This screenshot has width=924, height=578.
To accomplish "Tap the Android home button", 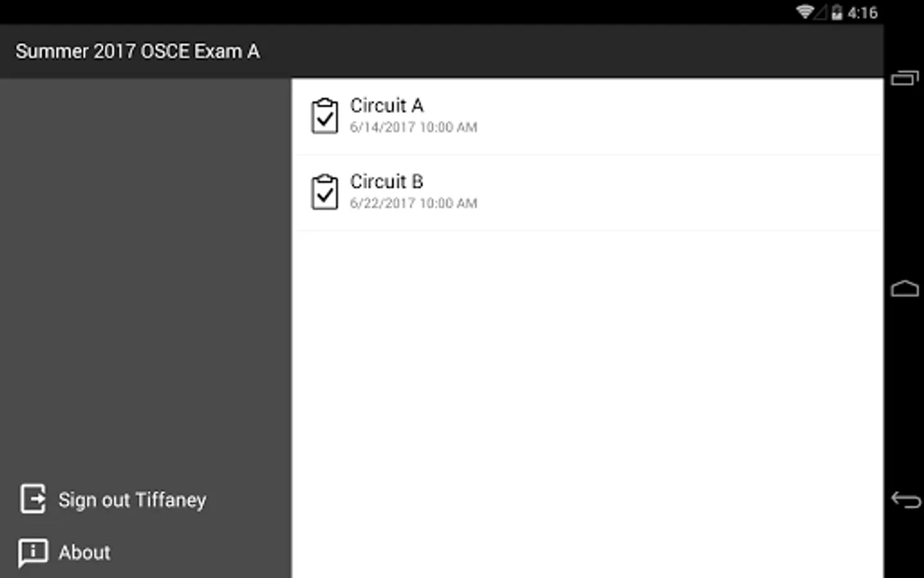I will tap(905, 288).
